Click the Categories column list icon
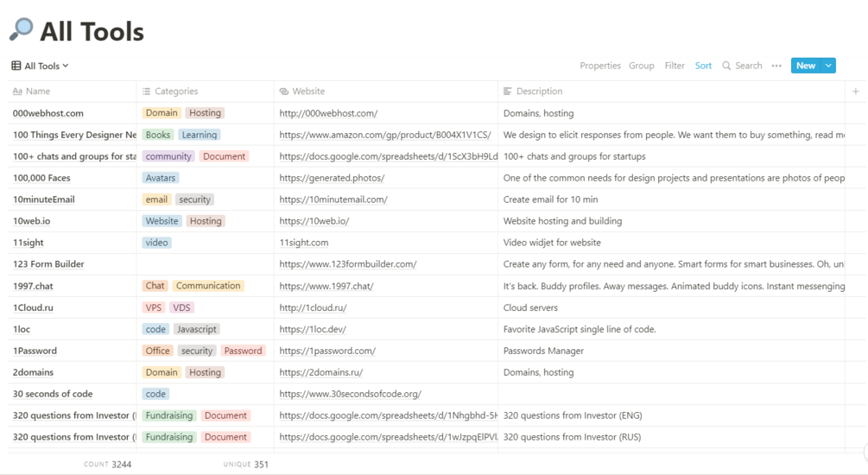This screenshot has width=868, height=475. click(146, 92)
